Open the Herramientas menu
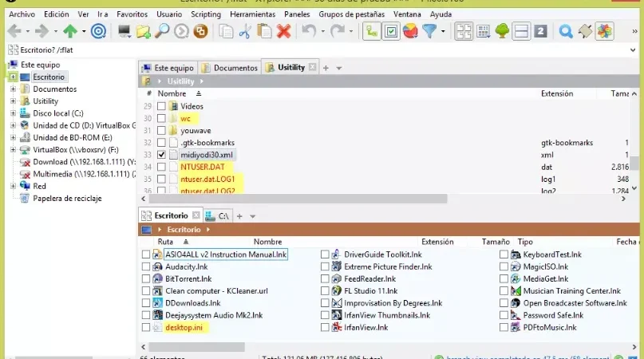This screenshot has height=359, width=644. pyautogui.click(x=253, y=14)
